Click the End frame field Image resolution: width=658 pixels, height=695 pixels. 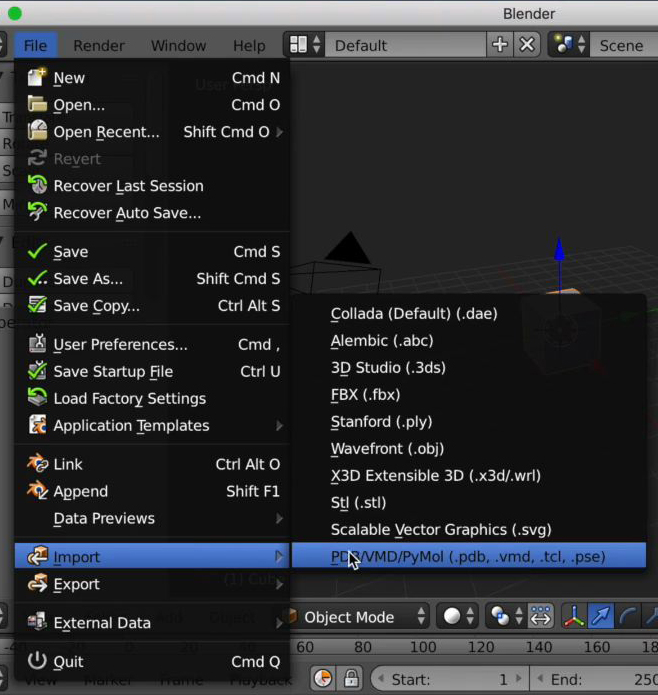pyautogui.click(x=595, y=679)
